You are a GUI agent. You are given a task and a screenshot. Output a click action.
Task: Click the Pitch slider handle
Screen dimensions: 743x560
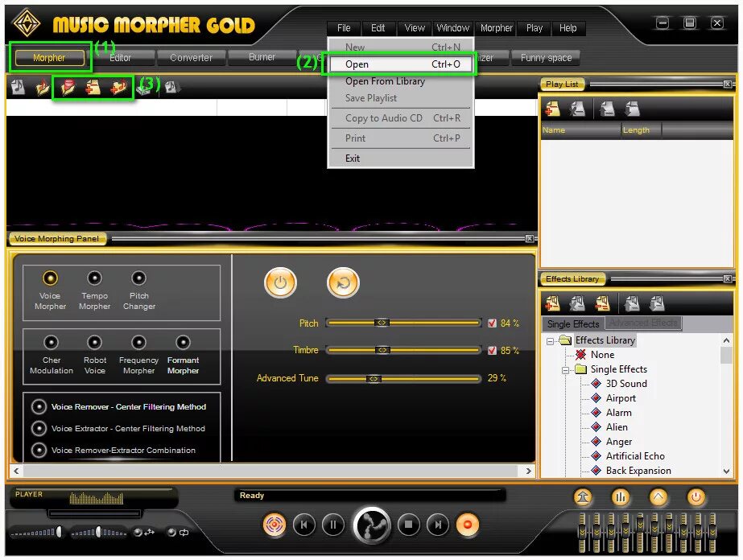[x=382, y=323]
